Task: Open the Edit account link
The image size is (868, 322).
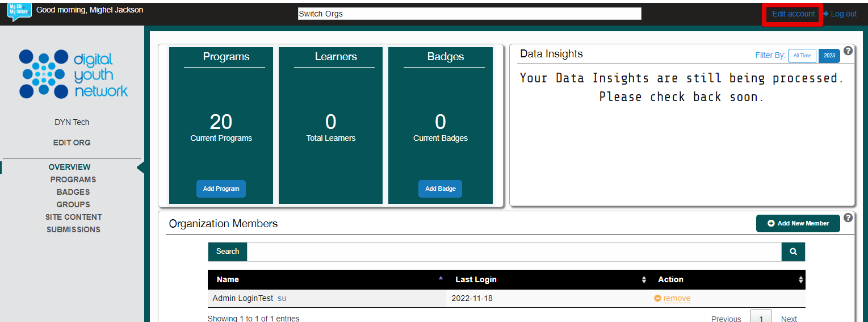Action: tap(793, 14)
